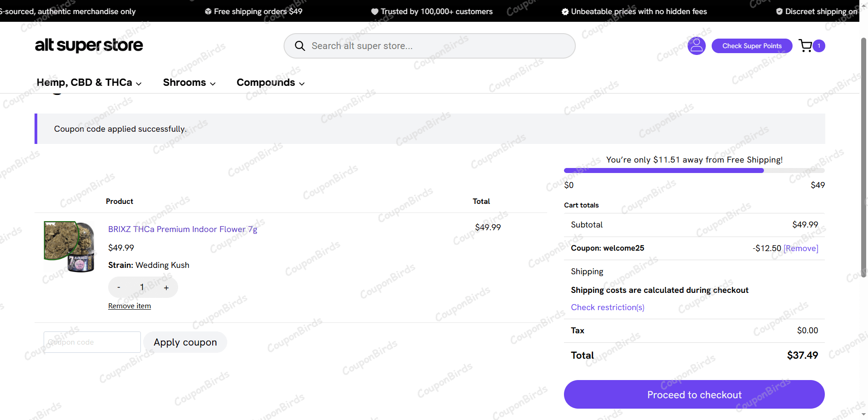Expand the Hemp, CBD & THCa menu
Image resolution: width=868 pixels, height=420 pixels.
click(89, 83)
